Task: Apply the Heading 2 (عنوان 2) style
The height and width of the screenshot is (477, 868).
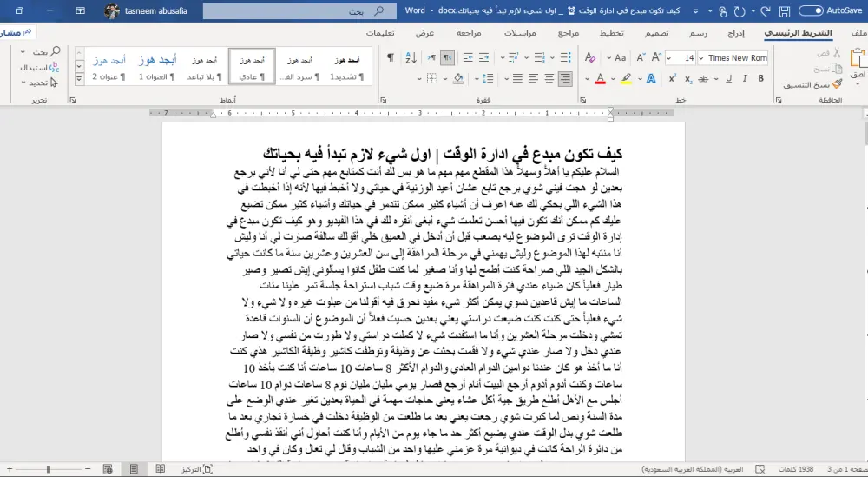Action: (x=108, y=67)
